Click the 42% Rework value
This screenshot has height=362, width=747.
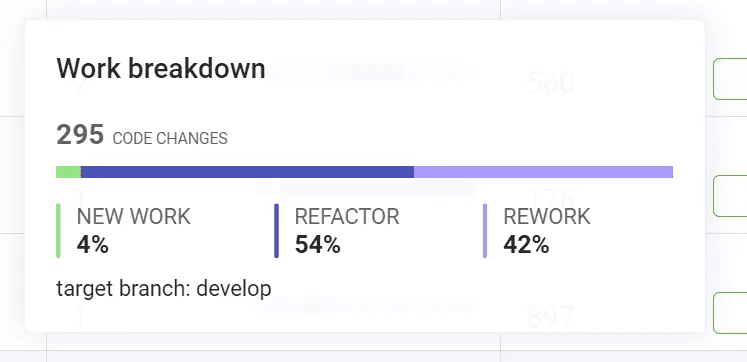click(526, 245)
